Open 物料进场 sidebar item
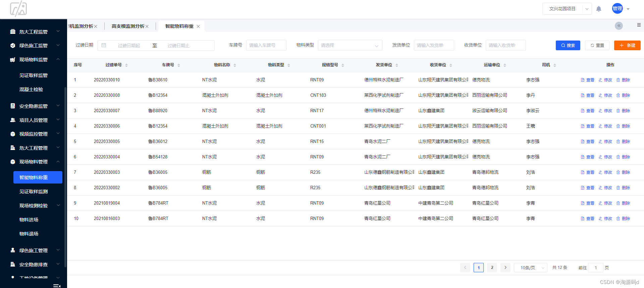This screenshot has width=644, height=288. tap(29, 220)
